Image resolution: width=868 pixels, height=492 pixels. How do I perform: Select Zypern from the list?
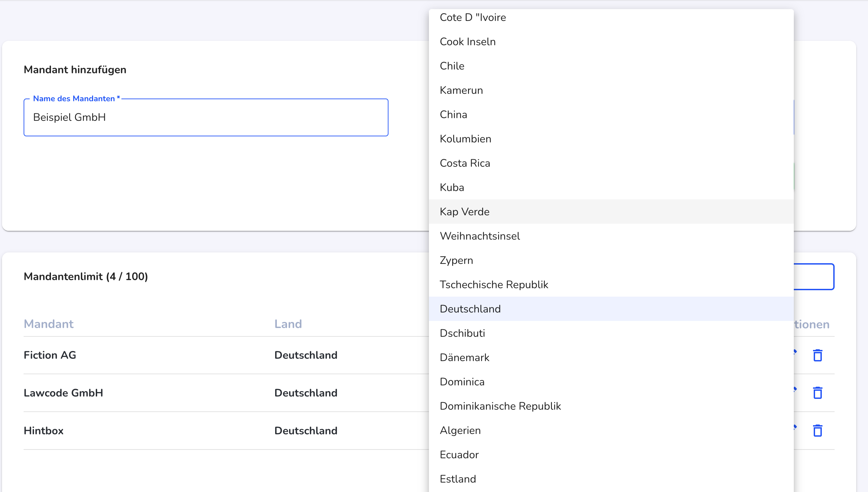tap(611, 260)
